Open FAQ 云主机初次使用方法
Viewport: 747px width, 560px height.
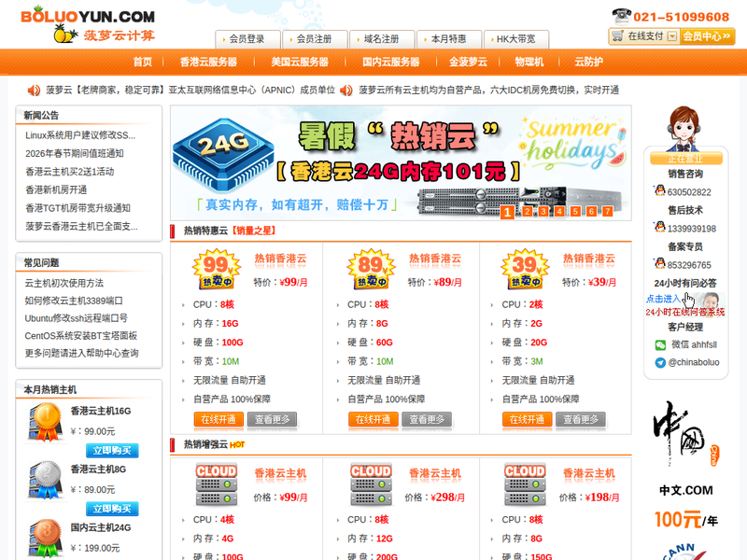point(63,283)
